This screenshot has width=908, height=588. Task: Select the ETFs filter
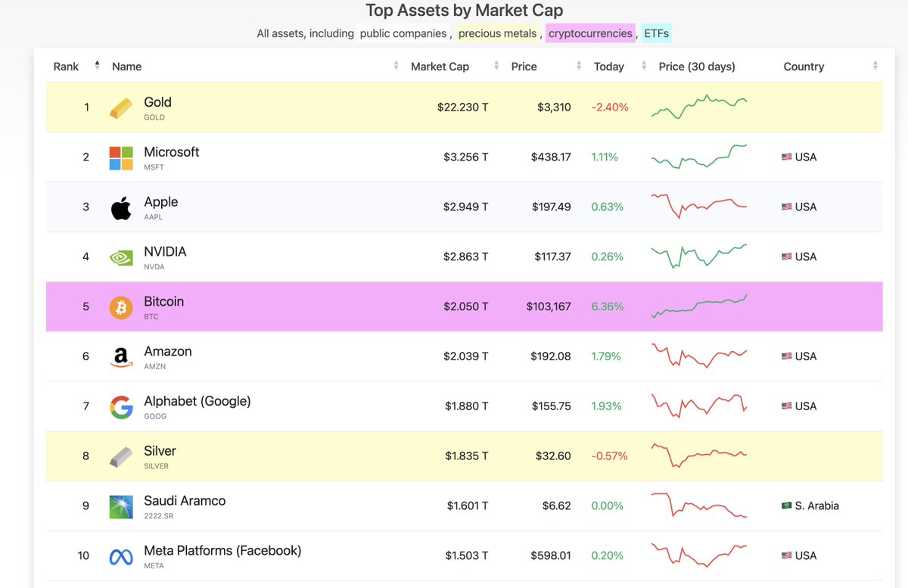point(655,33)
